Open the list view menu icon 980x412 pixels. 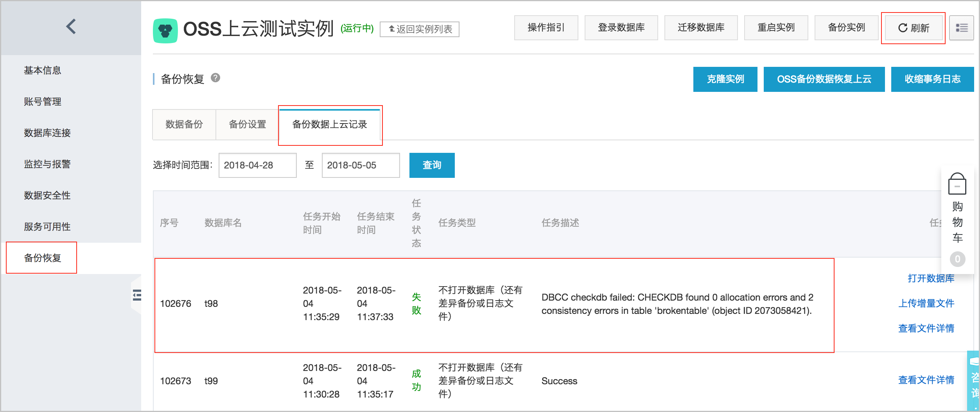[962, 28]
